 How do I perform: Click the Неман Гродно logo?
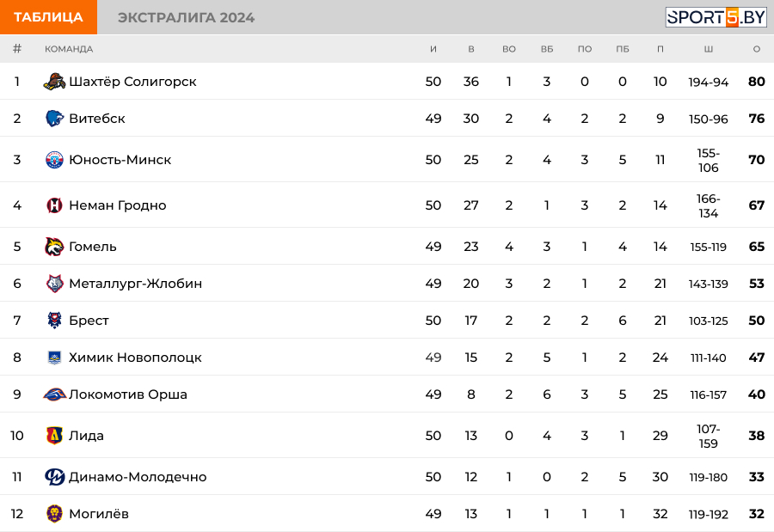[54, 205]
